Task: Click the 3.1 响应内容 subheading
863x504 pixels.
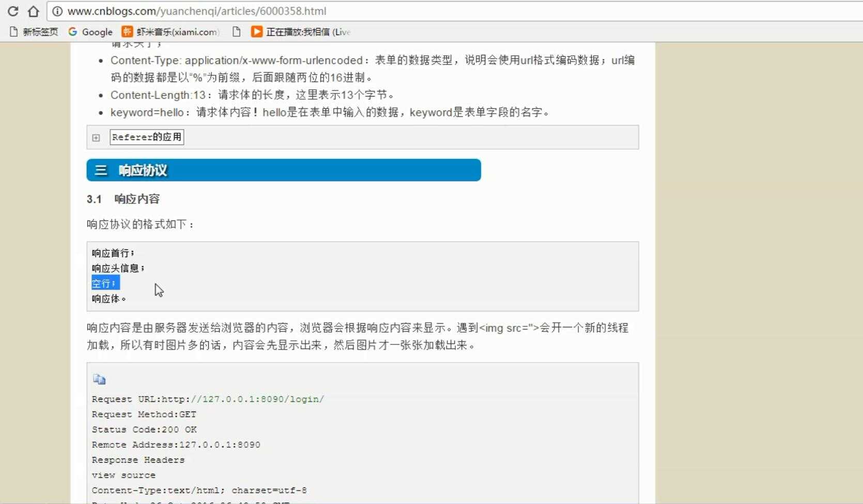Action: [x=123, y=199]
